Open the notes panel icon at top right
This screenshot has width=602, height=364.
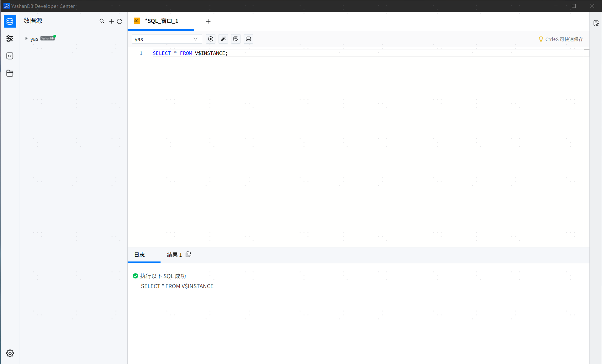coord(596,23)
